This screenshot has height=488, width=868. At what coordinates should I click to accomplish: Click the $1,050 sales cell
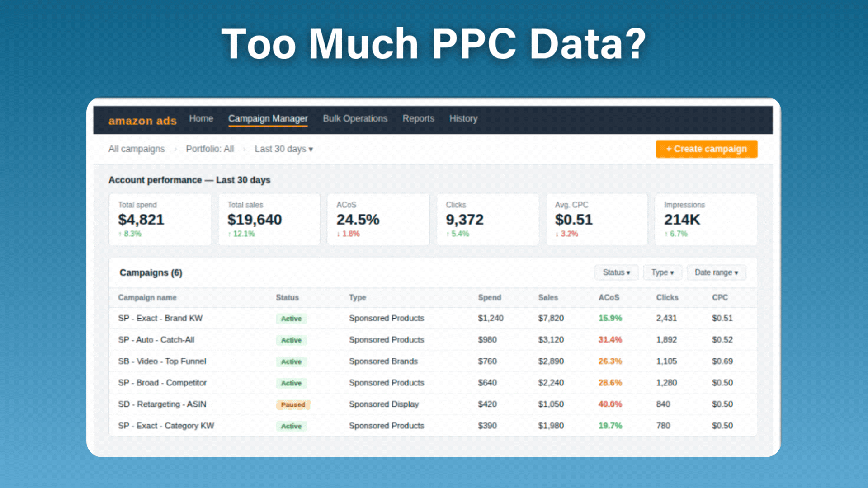tap(551, 404)
